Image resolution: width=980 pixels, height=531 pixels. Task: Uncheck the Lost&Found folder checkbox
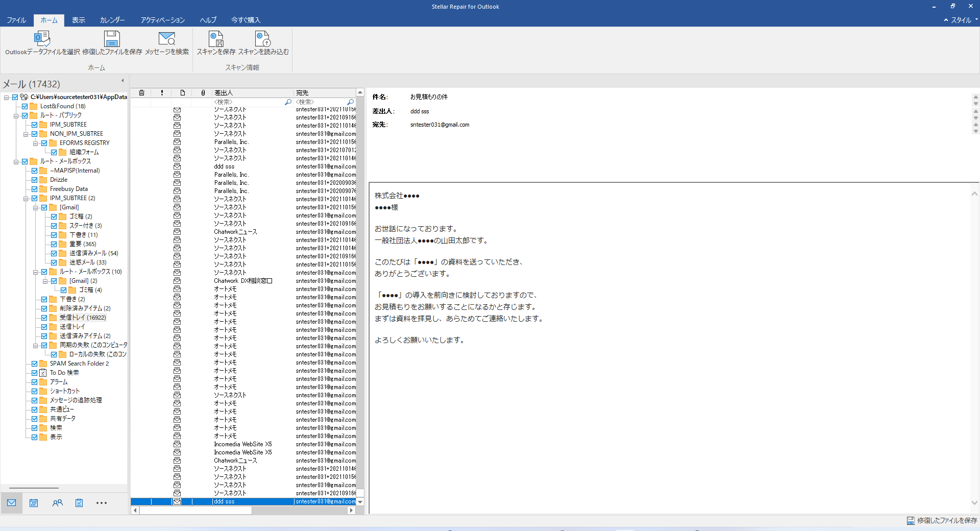[x=24, y=106]
